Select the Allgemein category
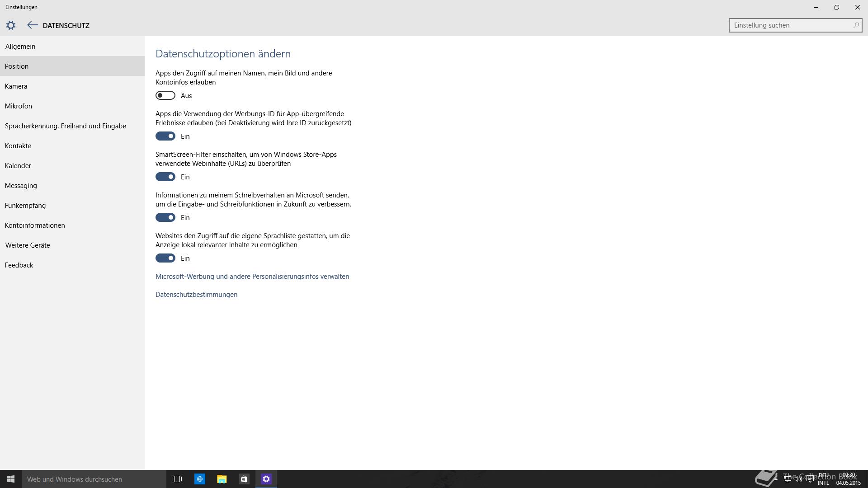868x488 pixels. tap(72, 46)
